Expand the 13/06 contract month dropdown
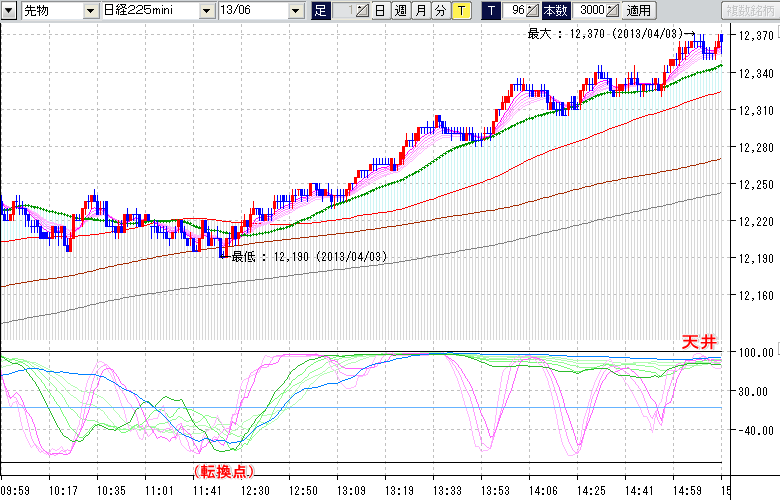The width and height of the screenshot is (780, 500). [x=295, y=11]
